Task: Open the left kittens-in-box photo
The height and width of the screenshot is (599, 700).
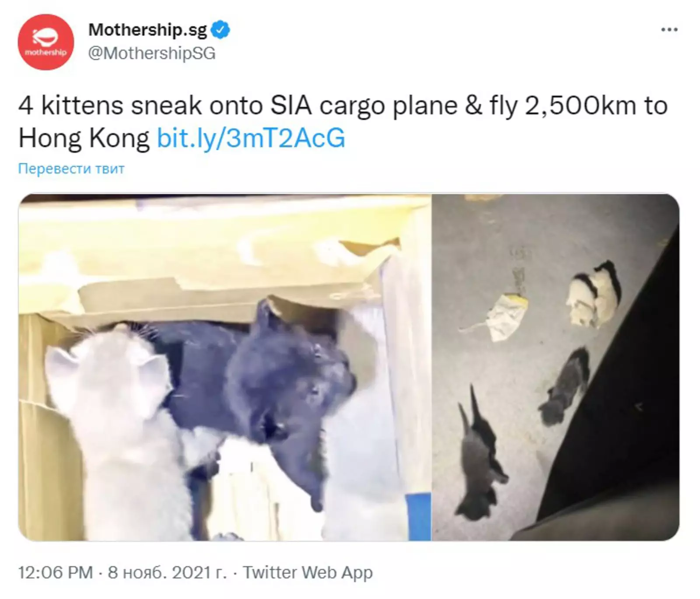Action: pos(224,367)
